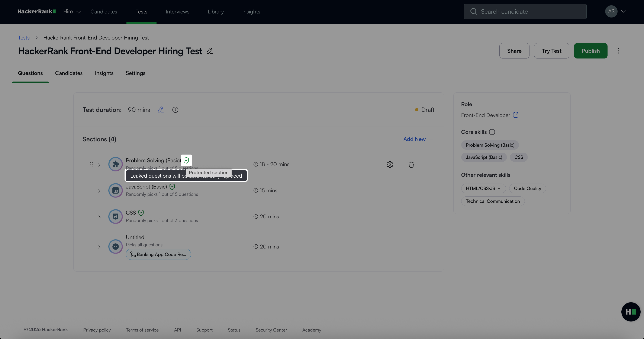Open Problem Solving section settings gear
This screenshot has width=644, height=339.
390,164
